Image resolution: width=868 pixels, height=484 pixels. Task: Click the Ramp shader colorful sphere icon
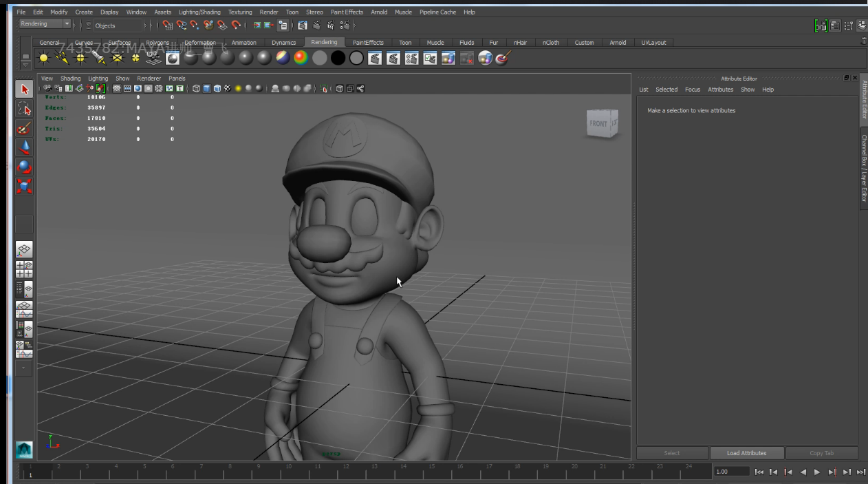pos(301,59)
